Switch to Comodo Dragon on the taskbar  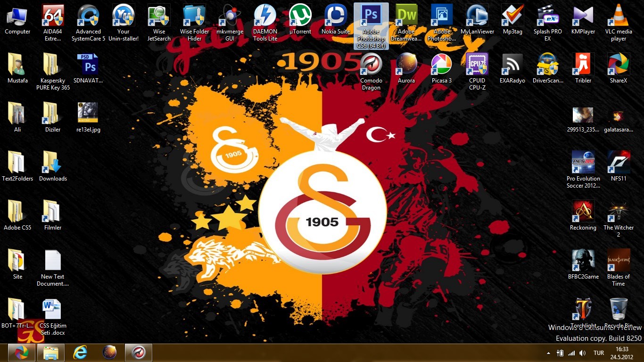[x=139, y=353]
